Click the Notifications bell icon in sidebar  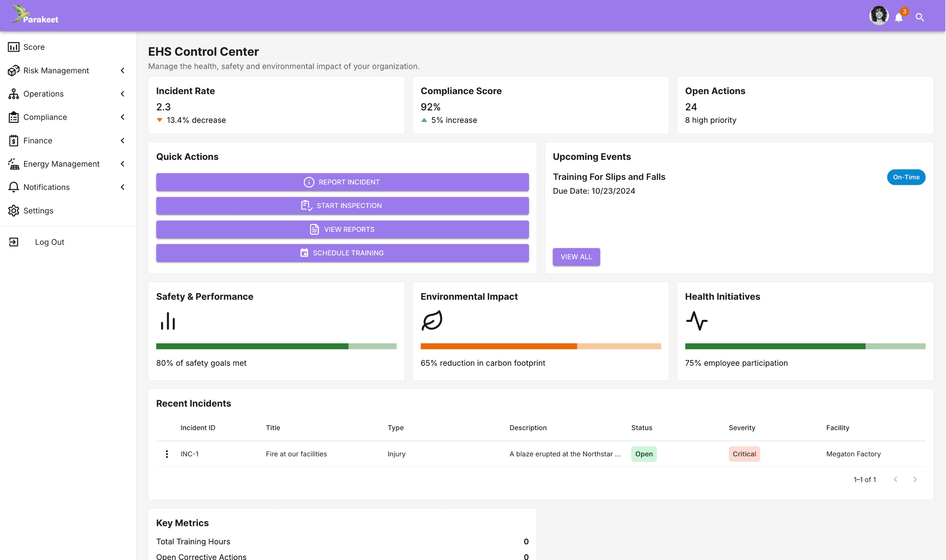tap(13, 187)
